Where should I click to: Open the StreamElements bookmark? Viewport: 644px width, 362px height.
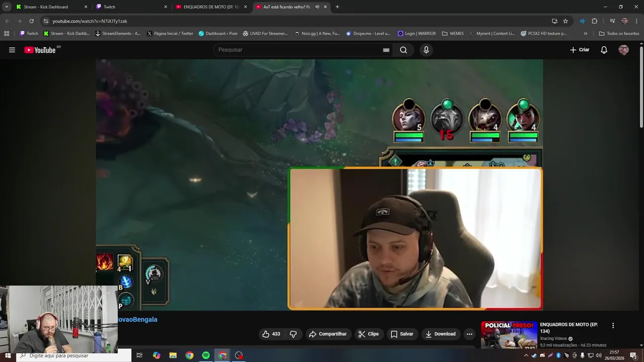click(x=118, y=34)
